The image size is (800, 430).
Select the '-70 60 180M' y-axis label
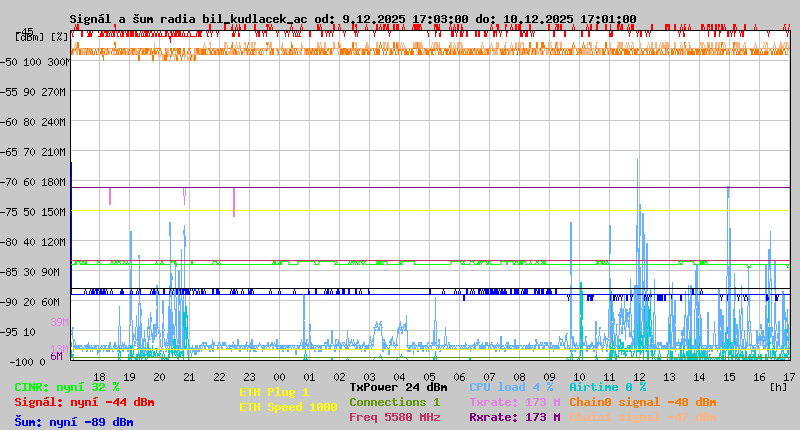click(x=33, y=182)
